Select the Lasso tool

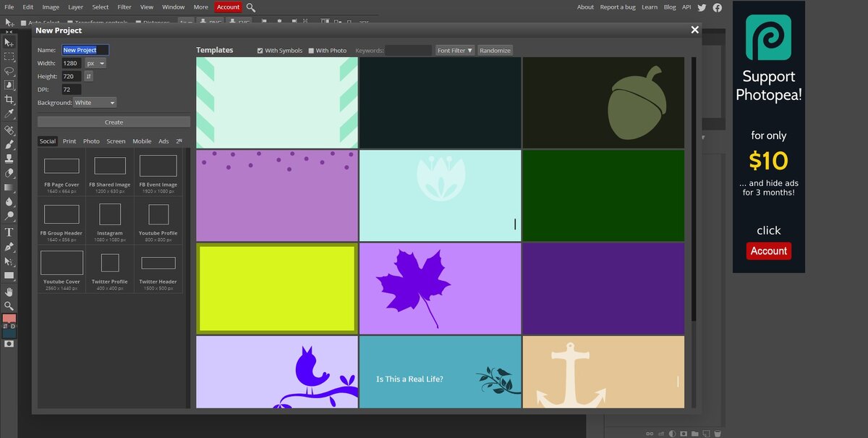click(x=9, y=71)
